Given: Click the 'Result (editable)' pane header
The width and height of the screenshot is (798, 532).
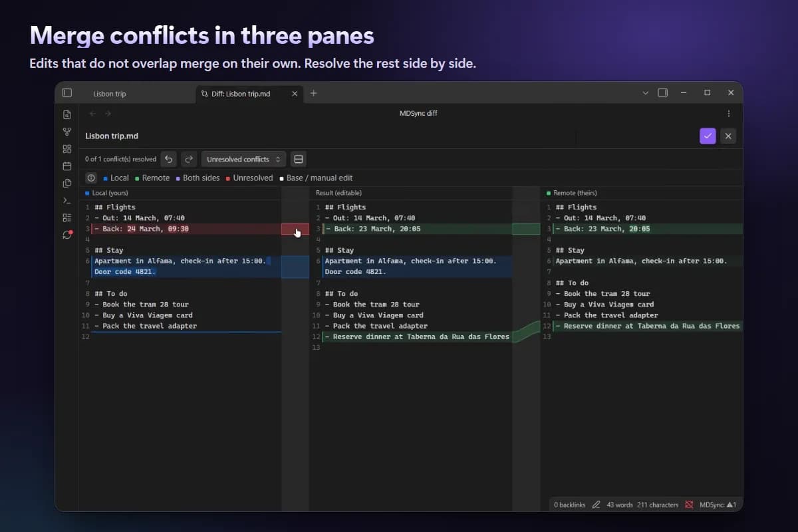Looking at the screenshot, I should 339,193.
